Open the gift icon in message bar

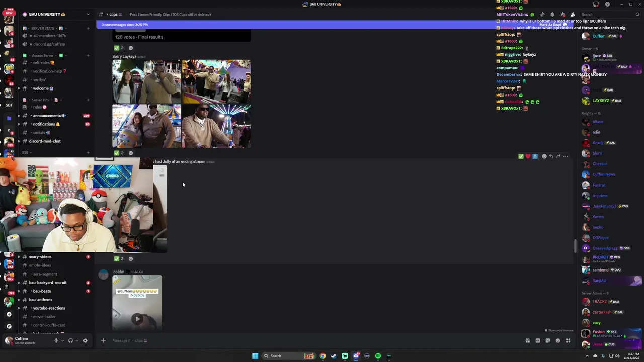point(527,340)
